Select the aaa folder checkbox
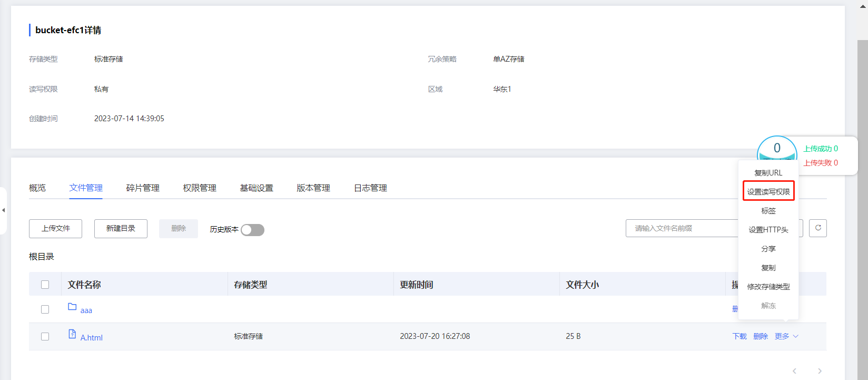868x380 pixels. [45, 309]
